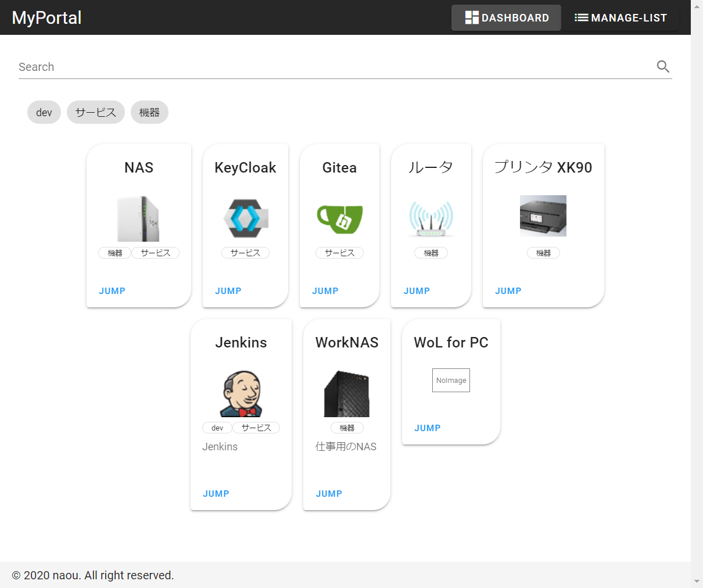Click the KeyCloak hexagon logo
The image size is (703, 588).
pyautogui.click(x=245, y=220)
